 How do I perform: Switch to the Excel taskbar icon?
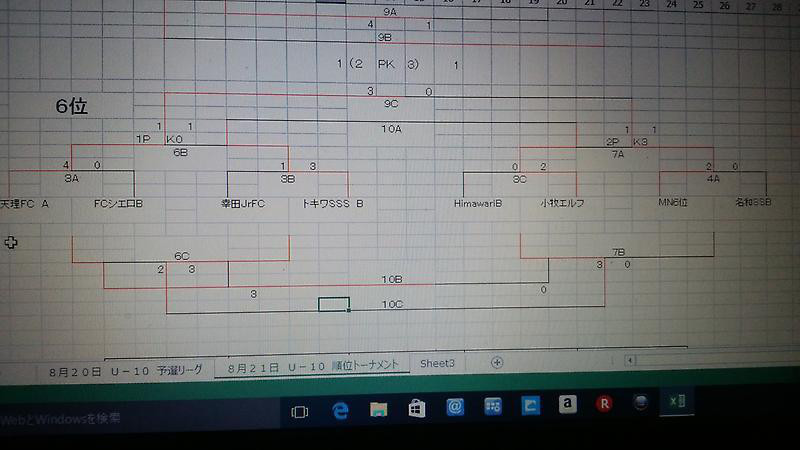(677, 401)
